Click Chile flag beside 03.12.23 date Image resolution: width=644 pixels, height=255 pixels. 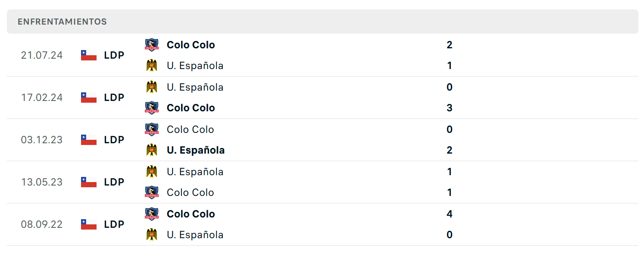pos(89,140)
